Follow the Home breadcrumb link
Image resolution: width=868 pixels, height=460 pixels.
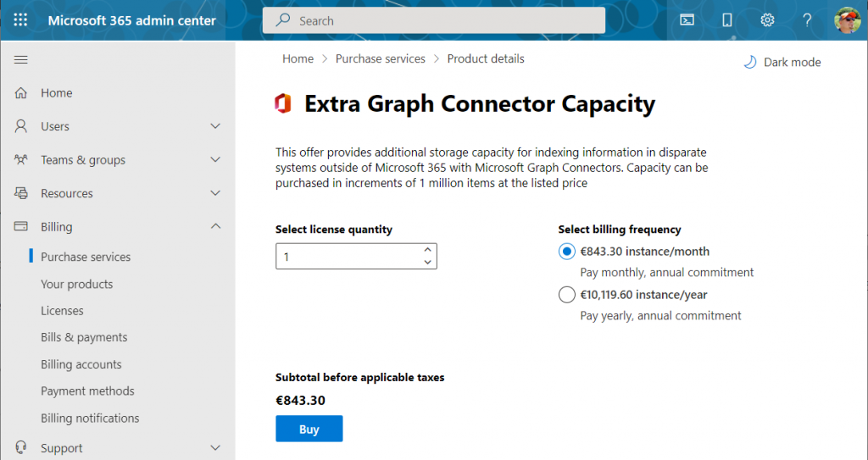298,58
